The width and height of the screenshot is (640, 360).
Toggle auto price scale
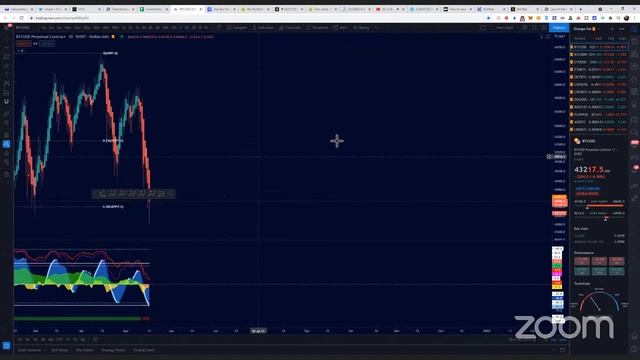pyautogui.click(x=563, y=340)
